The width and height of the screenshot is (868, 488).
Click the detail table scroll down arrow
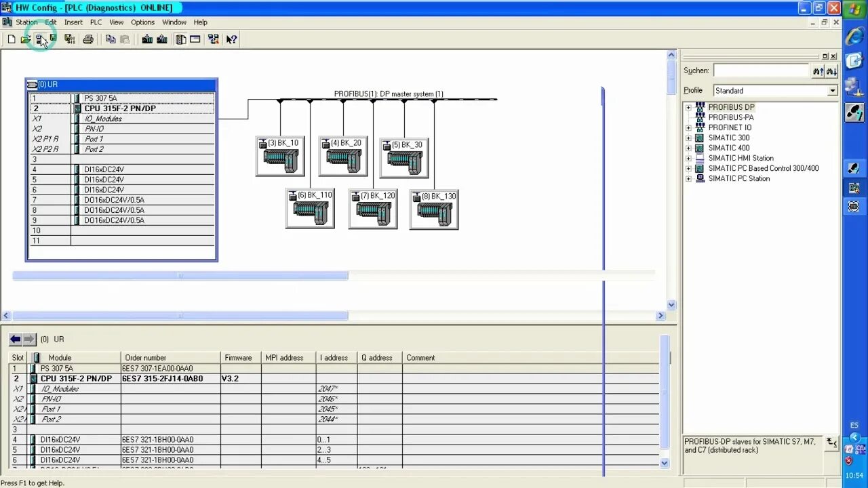tap(664, 463)
